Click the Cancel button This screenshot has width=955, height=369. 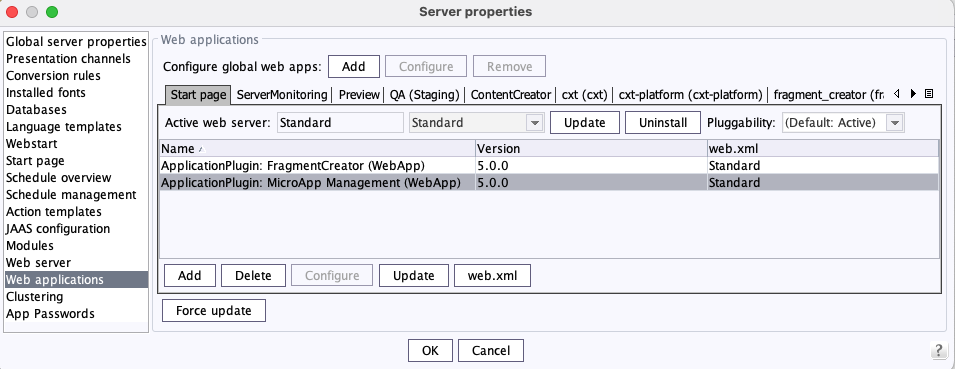(x=491, y=351)
